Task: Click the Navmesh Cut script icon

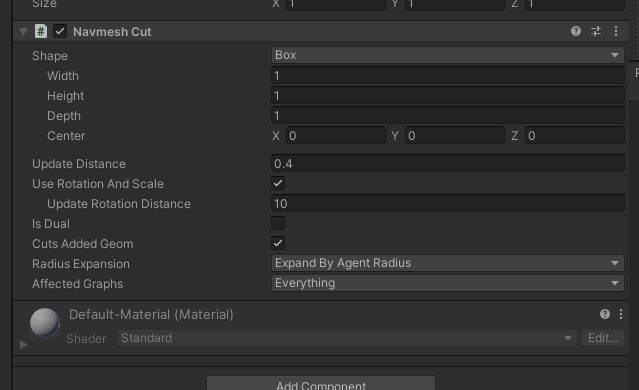Action: tap(41, 31)
